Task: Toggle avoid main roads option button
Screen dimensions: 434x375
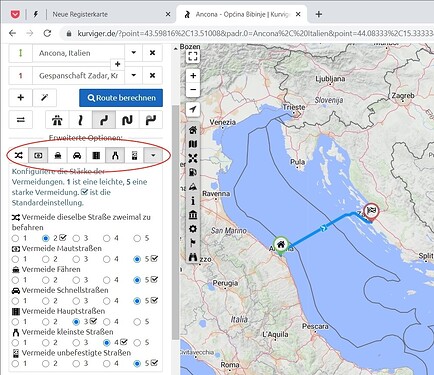Action: 96,155
